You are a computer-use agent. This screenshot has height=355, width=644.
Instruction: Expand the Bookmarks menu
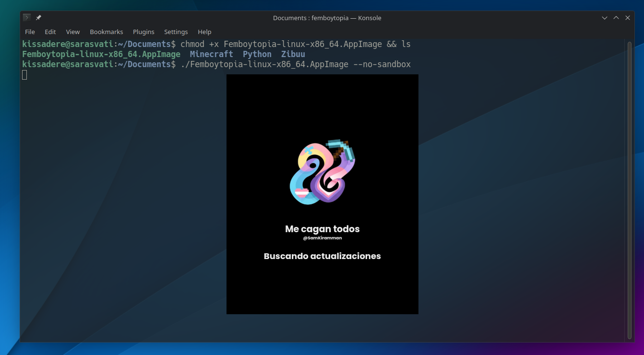pos(107,32)
